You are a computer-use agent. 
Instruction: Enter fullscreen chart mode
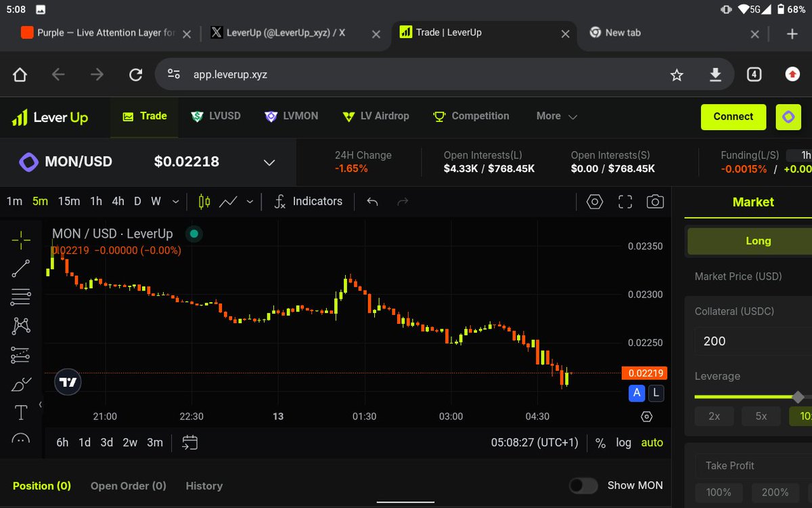tap(625, 201)
